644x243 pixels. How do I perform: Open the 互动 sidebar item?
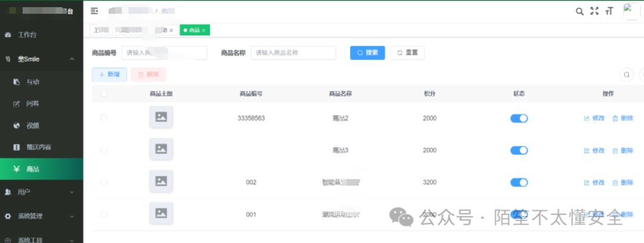click(42, 82)
